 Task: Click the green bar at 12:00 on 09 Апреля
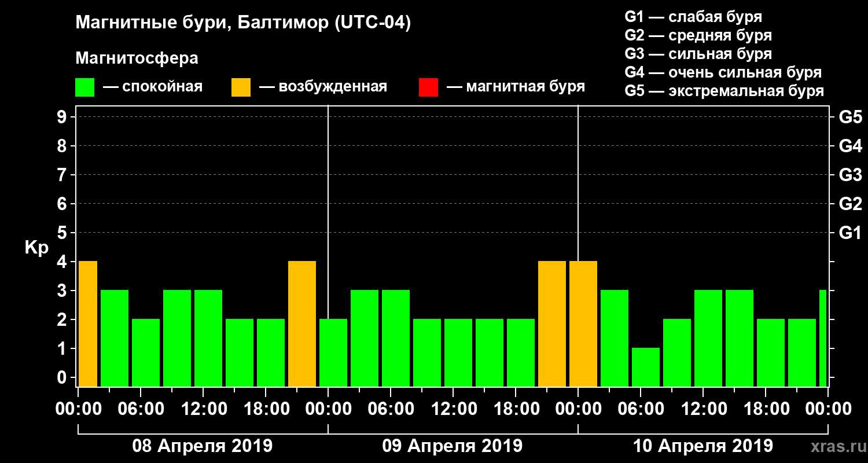[458, 352]
